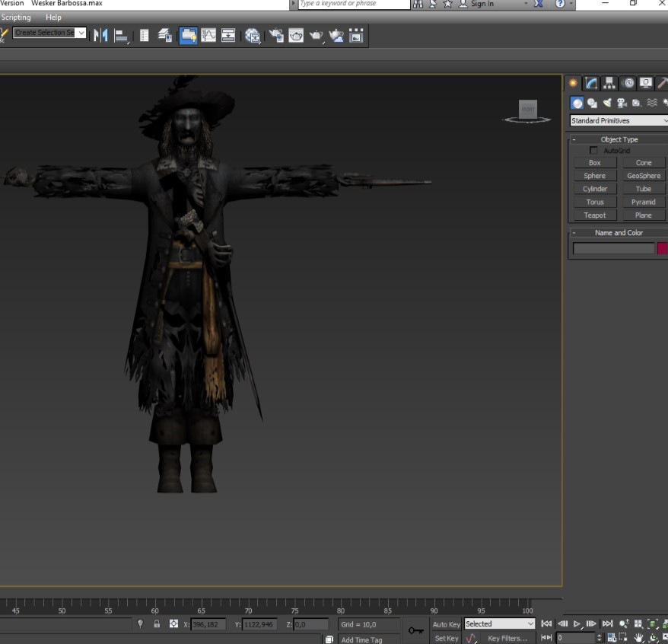Click the Set Keys key icon
This screenshot has height=644, width=668.
pos(416,630)
